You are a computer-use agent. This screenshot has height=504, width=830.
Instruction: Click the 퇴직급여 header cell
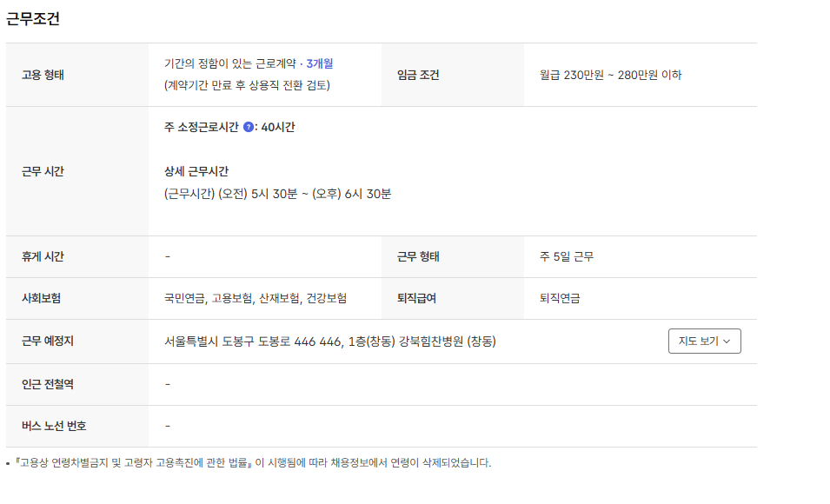(x=416, y=298)
